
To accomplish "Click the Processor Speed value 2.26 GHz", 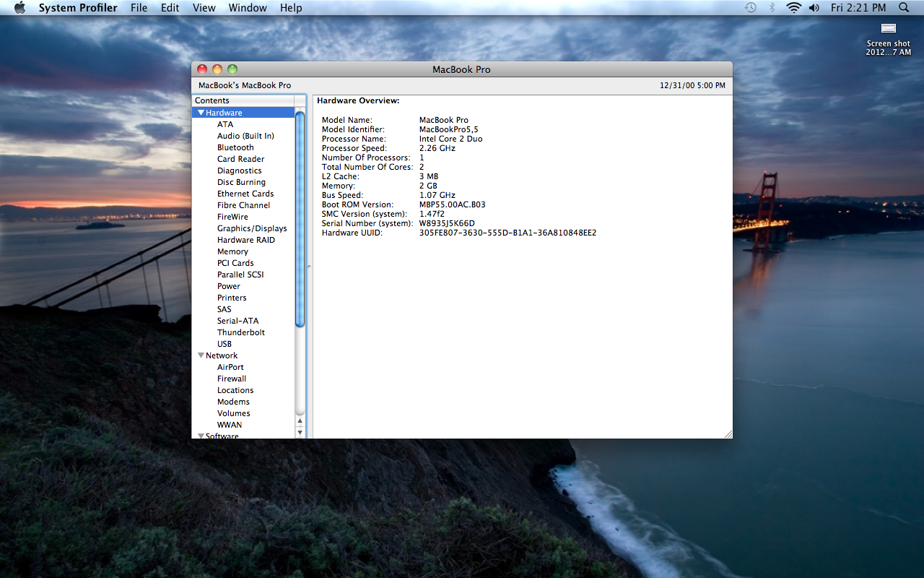I will click(x=437, y=148).
